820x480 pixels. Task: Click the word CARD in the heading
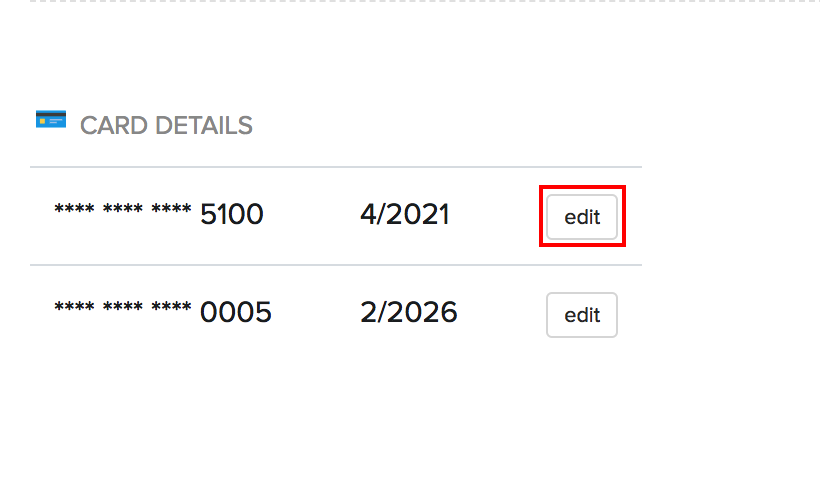109,126
